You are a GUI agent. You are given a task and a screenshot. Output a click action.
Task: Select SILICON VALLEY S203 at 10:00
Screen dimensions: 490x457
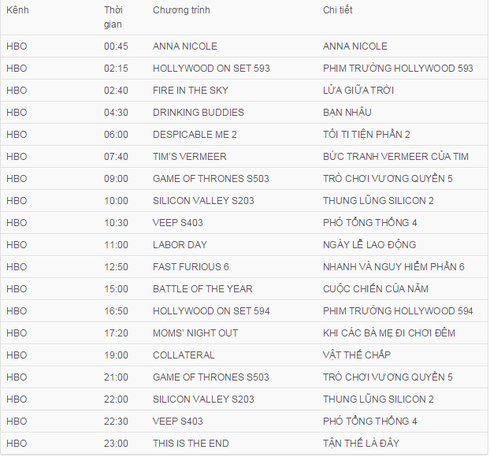pyautogui.click(x=203, y=201)
